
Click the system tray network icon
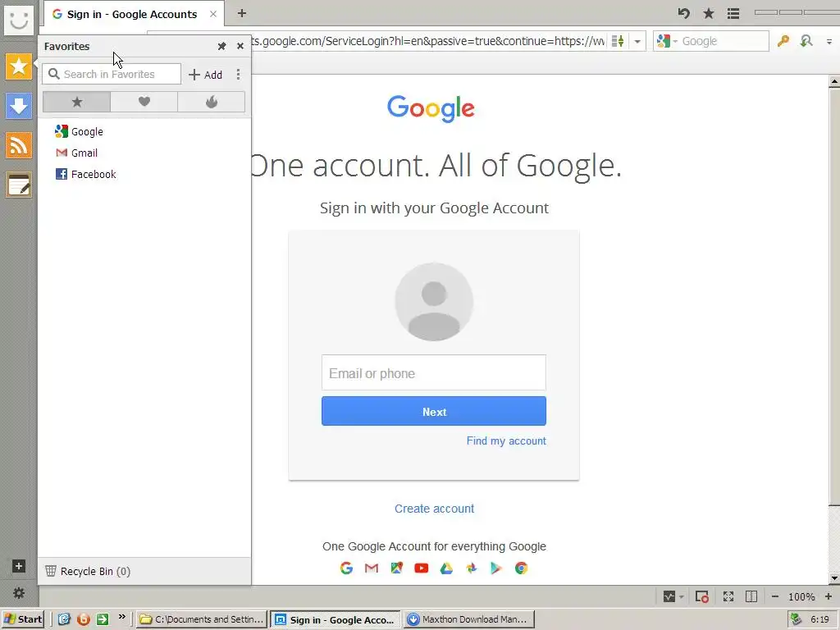click(x=796, y=619)
